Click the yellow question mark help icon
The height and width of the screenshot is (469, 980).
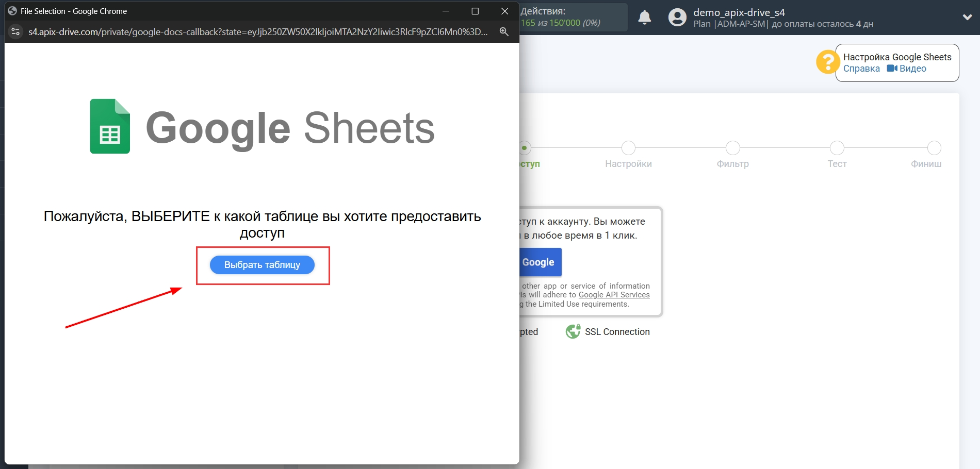pyautogui.click(x=827, y=62)
